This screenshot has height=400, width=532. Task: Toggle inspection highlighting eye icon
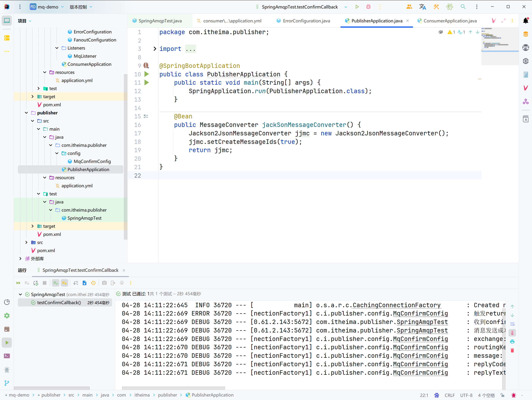point(441,32)
